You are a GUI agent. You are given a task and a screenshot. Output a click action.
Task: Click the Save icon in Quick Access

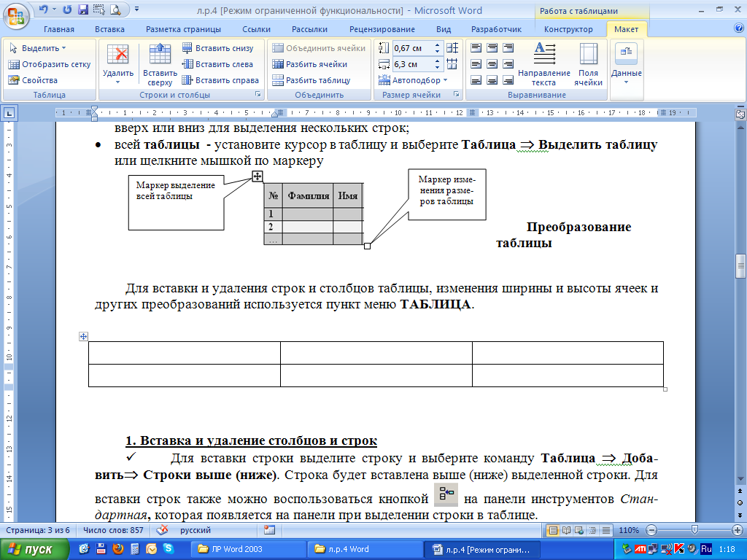[x=82, y=9]
